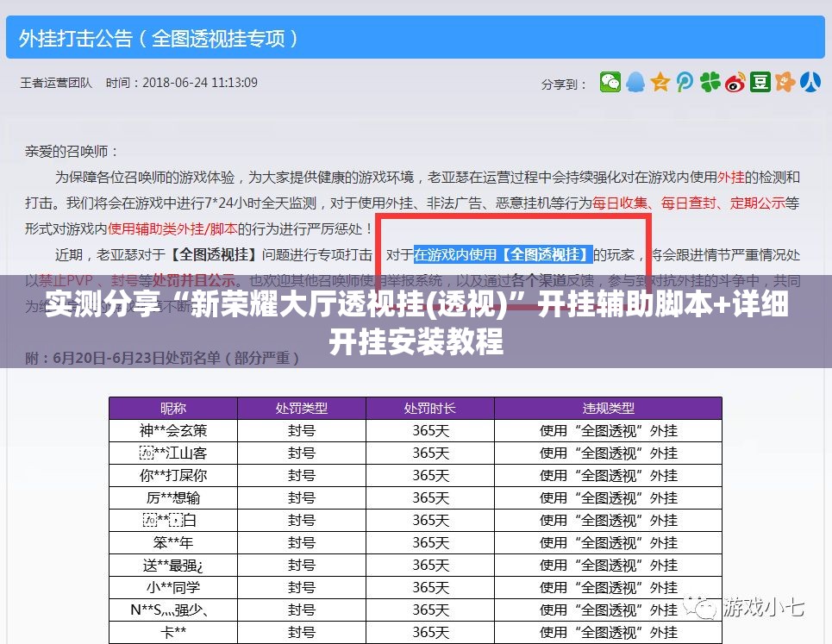Click 封号 in the 卡** row
The image size is (832, 644).
pos(302,632)
